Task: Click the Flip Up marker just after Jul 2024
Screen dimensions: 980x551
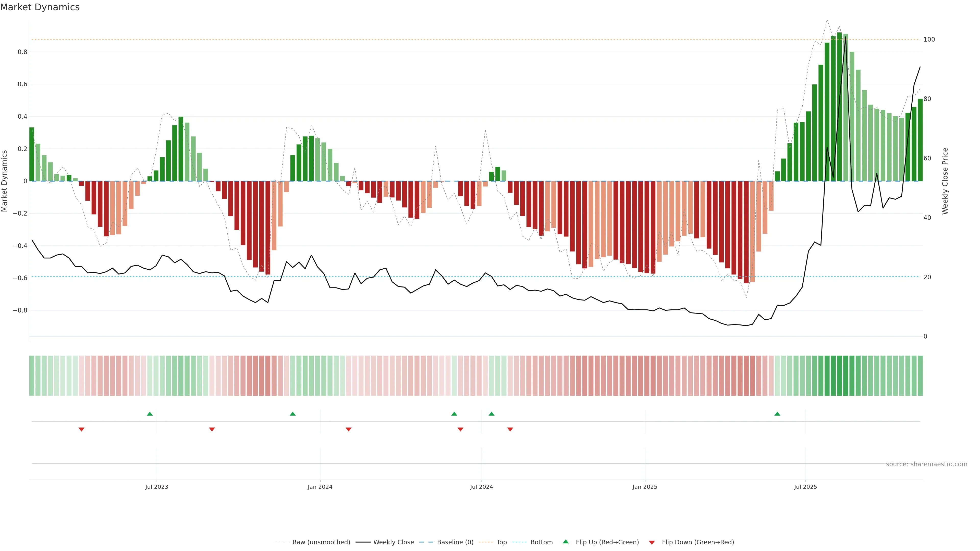Action: pos(492,414)
